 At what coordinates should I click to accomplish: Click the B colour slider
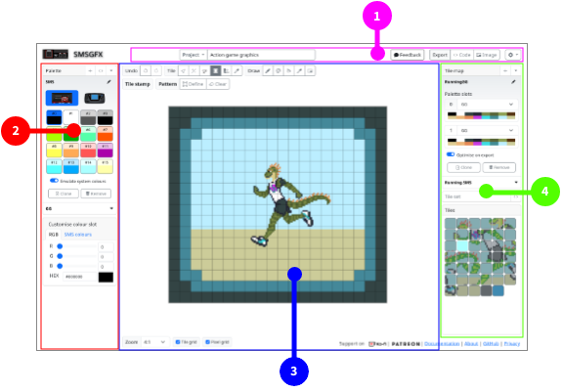coord(77,266)
